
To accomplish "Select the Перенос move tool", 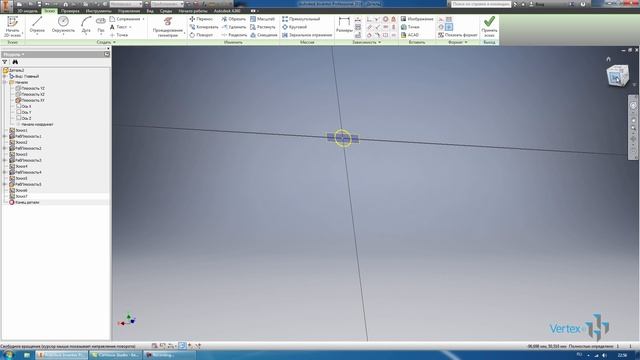I will [201, 19].
